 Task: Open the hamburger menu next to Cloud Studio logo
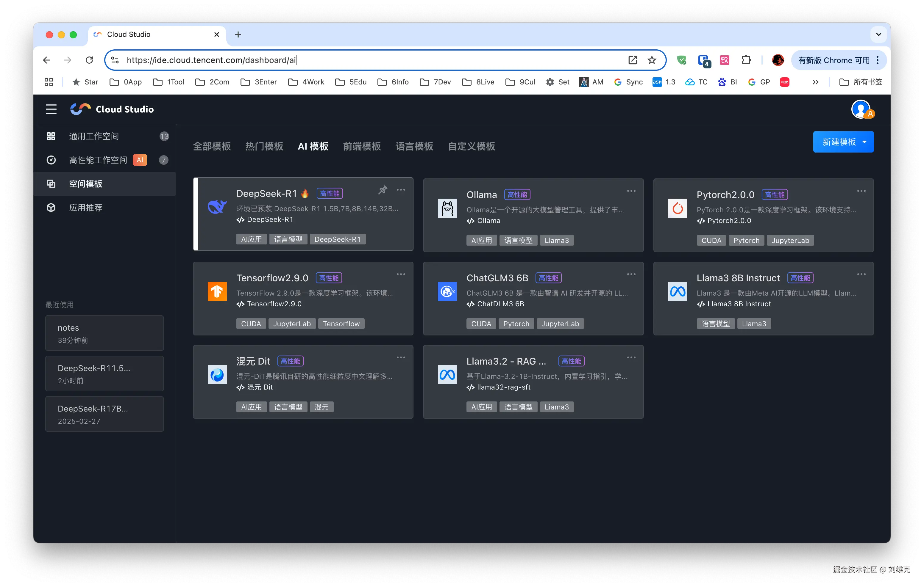pos(51,109)
